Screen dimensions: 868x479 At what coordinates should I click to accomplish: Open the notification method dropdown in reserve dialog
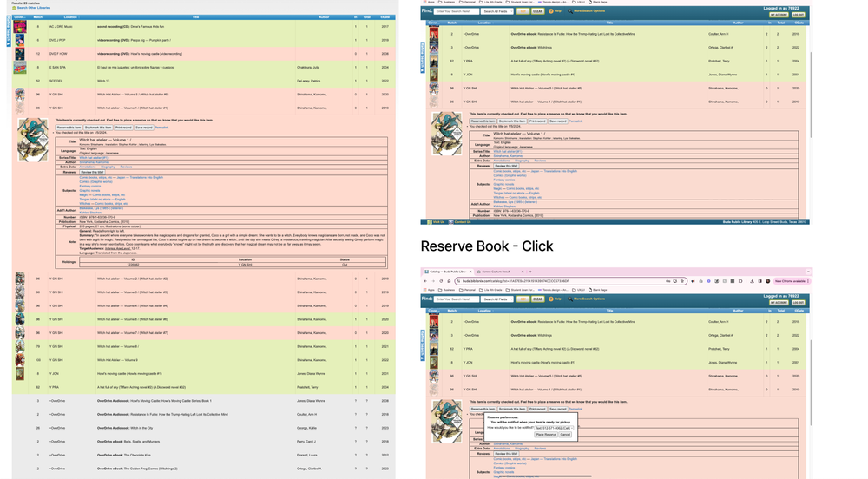point(554,428)
